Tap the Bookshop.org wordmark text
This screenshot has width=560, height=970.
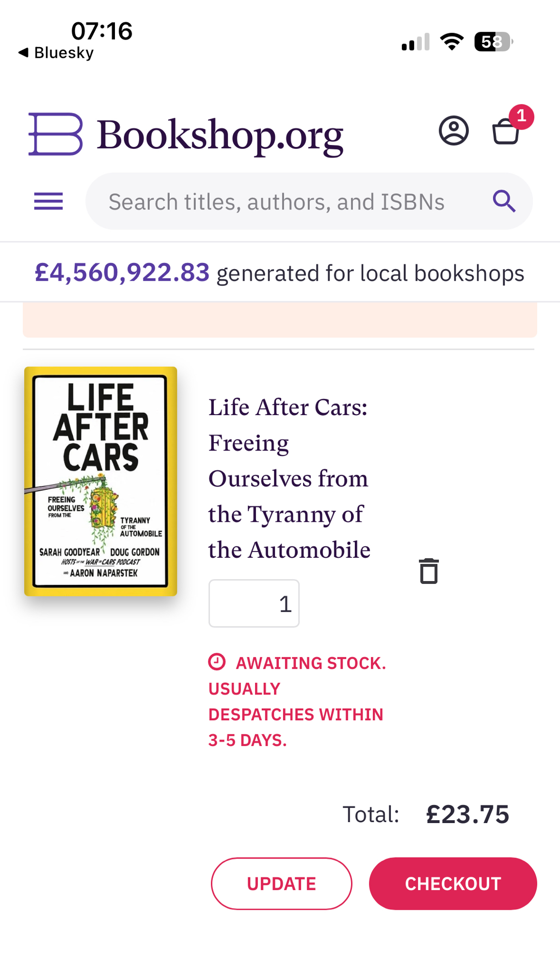tap(220, 135)
